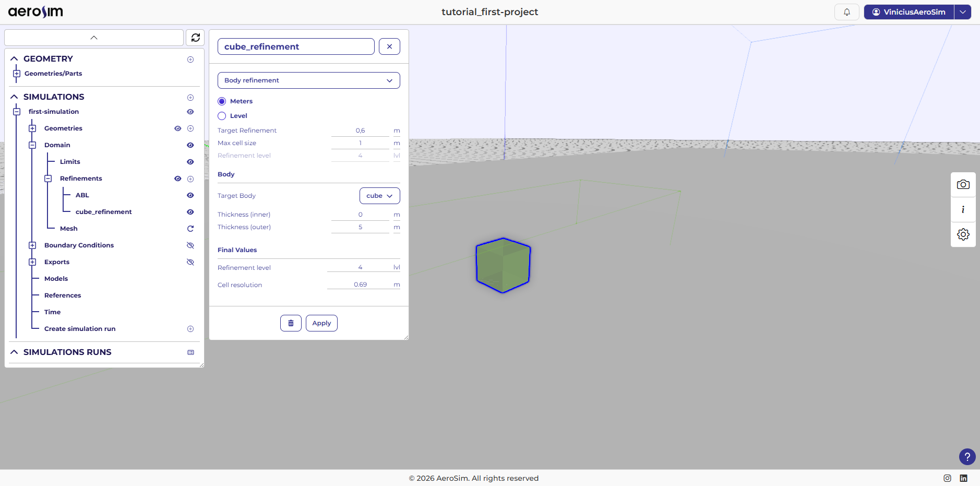This screenshot has height=486, width=980.
Task: Hide the ABL refinement
Action: point(190,195)
